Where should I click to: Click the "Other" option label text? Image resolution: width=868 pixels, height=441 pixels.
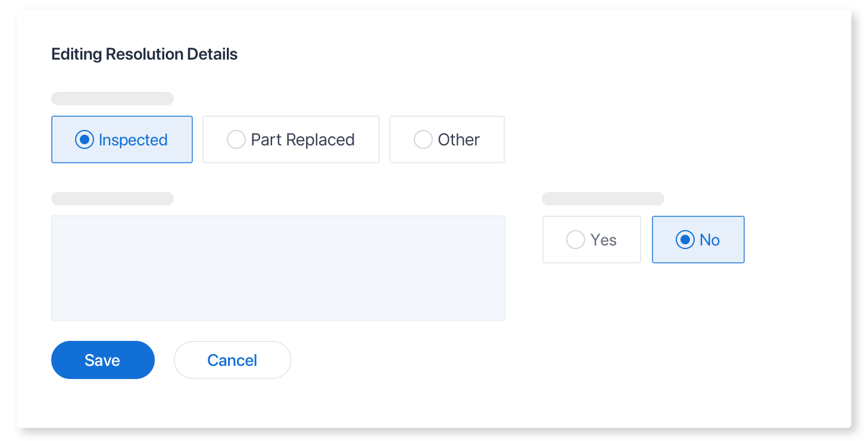coord(458,139)
